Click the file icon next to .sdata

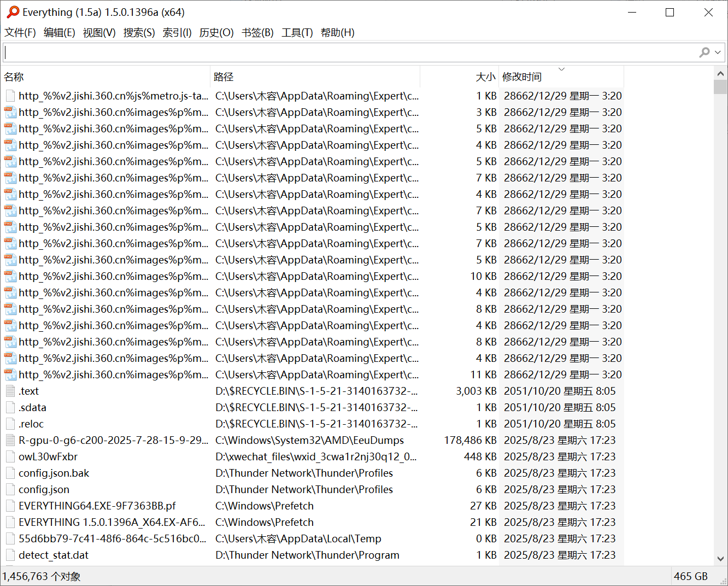point(10,407)
